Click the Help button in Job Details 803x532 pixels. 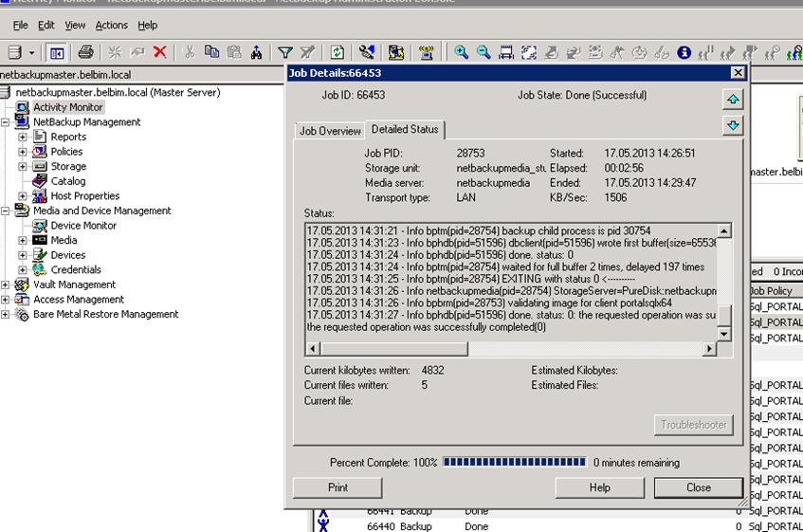(600, 487)
